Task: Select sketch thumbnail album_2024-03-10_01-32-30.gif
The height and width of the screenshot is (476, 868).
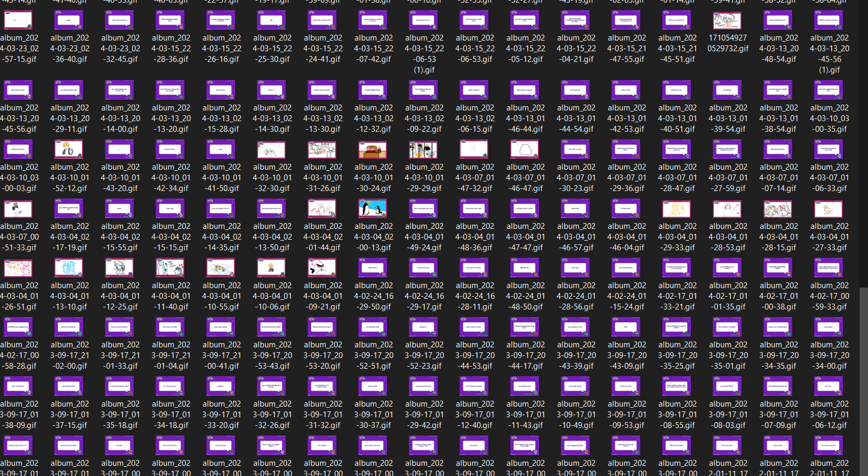Action: (x=271, y=149)
